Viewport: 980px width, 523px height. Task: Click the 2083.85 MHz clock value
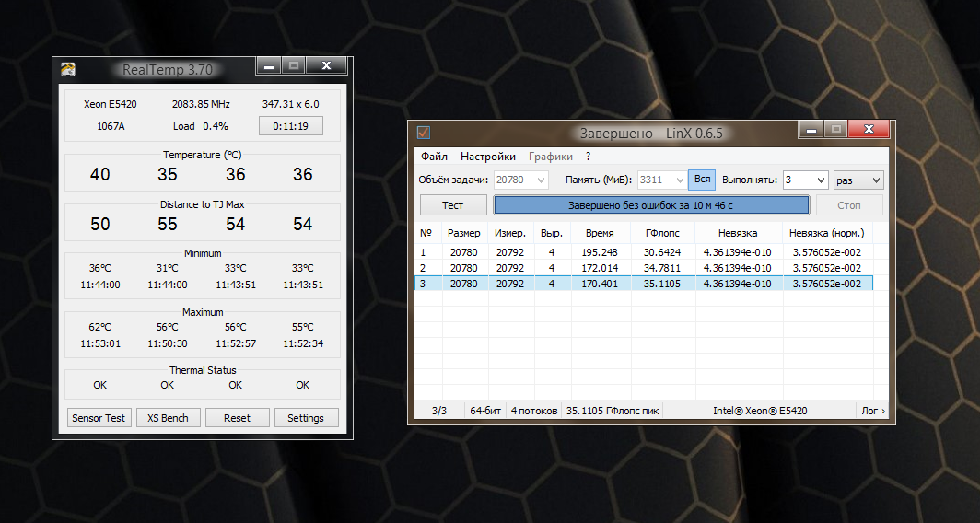coord(201,104)
